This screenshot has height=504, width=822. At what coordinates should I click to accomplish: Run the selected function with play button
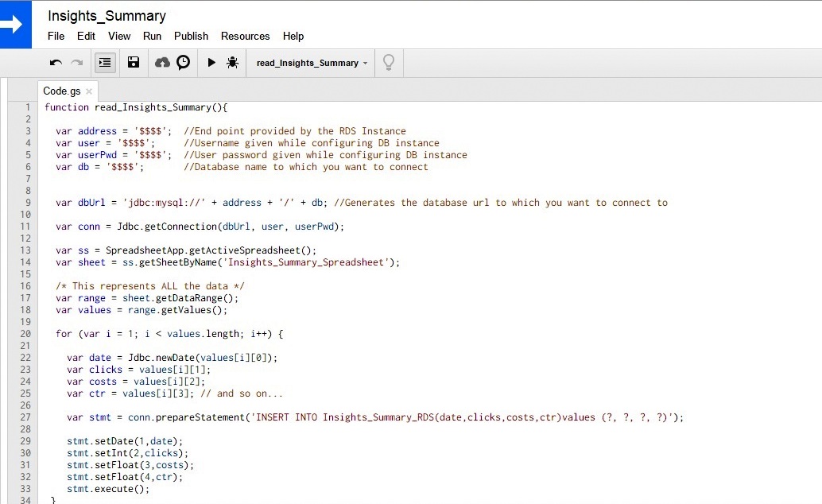[x=211, y=63]
